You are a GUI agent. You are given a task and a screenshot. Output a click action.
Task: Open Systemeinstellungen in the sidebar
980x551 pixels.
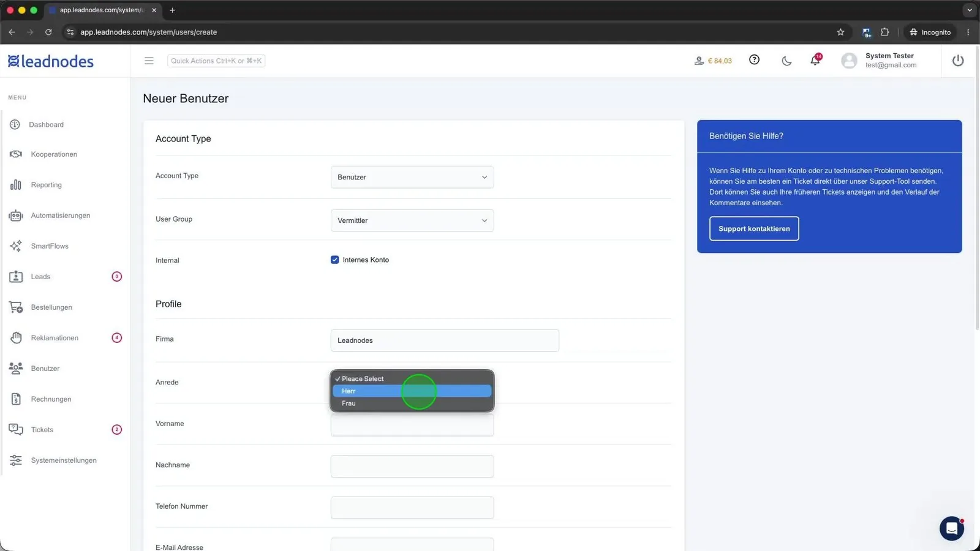[x=64, y=460]
